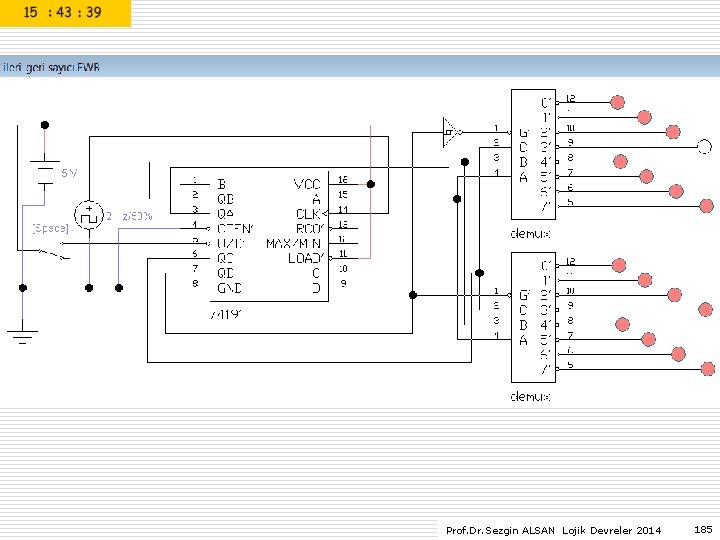Click the VCC pin label on the 74191
Viewport: 720px width, 540px height.
click(307, 185)
